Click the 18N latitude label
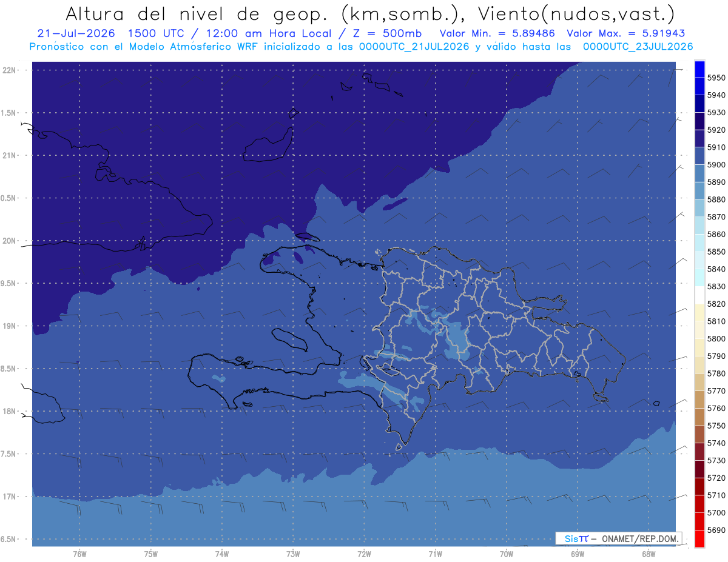 (10, 412)
